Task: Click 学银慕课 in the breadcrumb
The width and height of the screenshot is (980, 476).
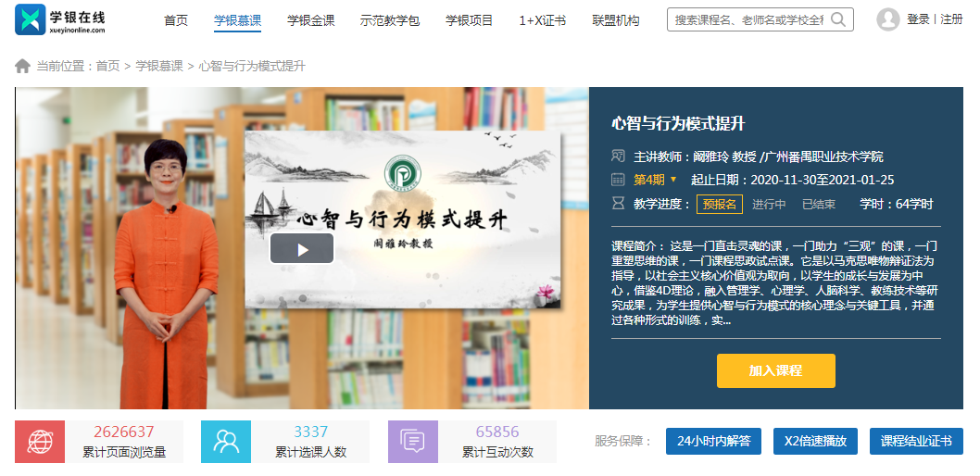Action: [x=159, y=67]
